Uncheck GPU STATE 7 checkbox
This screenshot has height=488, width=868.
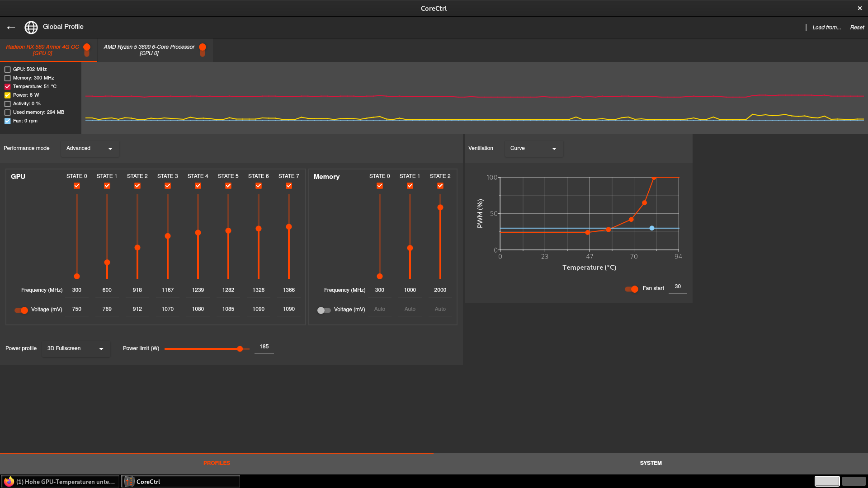click(x=289, y=186)
